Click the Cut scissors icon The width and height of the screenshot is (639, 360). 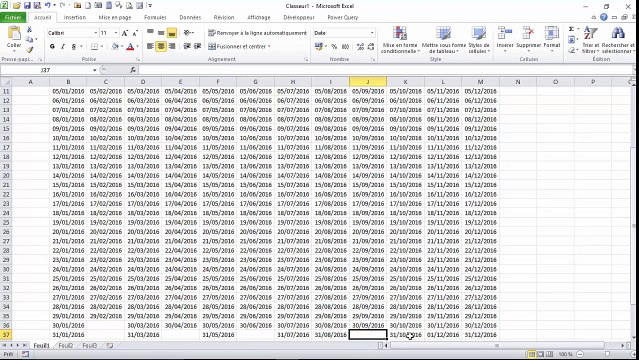point(29,29)
